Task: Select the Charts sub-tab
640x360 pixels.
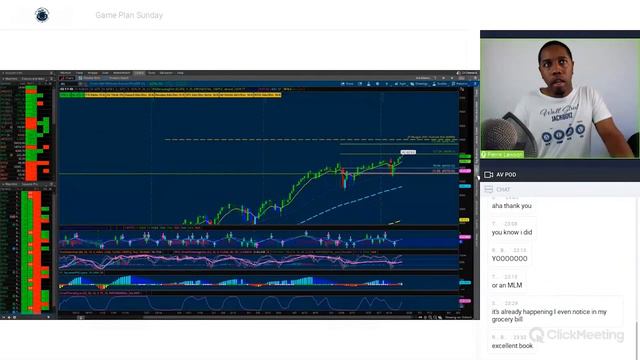Action: [x=67, y=78]
